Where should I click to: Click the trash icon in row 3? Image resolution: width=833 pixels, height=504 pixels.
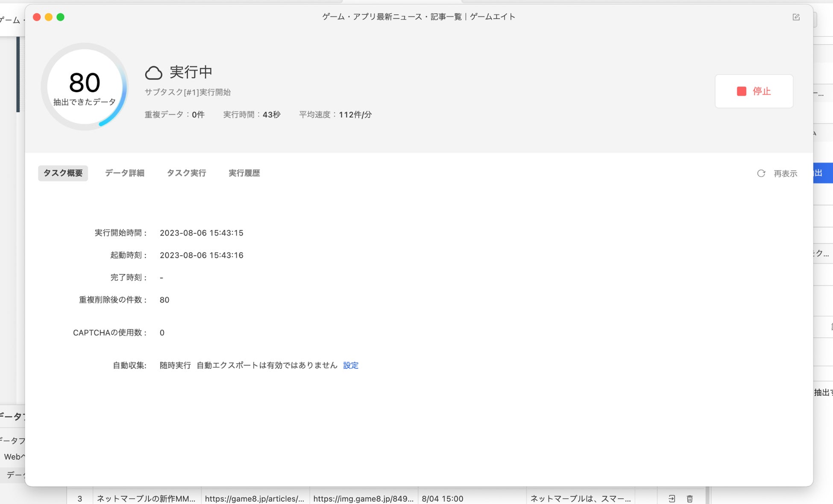(689, 498)
